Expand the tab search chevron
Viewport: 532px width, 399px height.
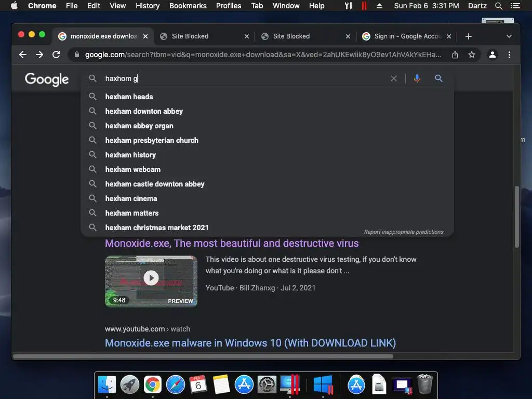pos(509,36)
